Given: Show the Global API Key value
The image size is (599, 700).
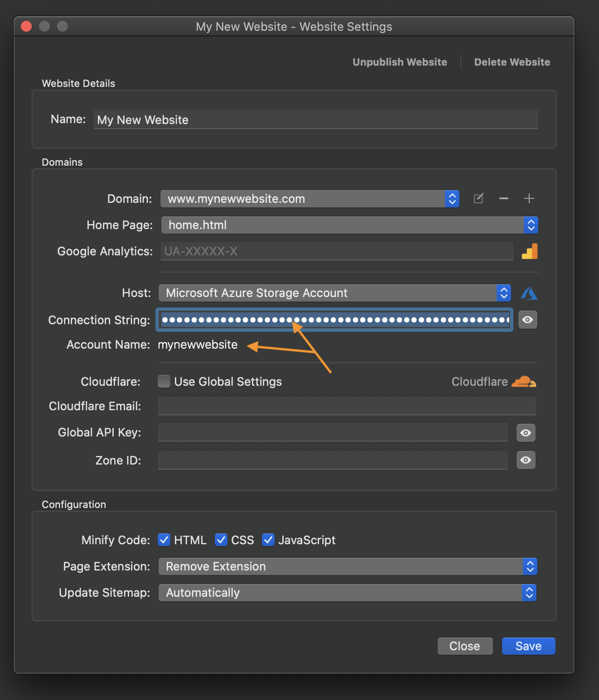Looking at the screenshot, I should tap(526, 433).
